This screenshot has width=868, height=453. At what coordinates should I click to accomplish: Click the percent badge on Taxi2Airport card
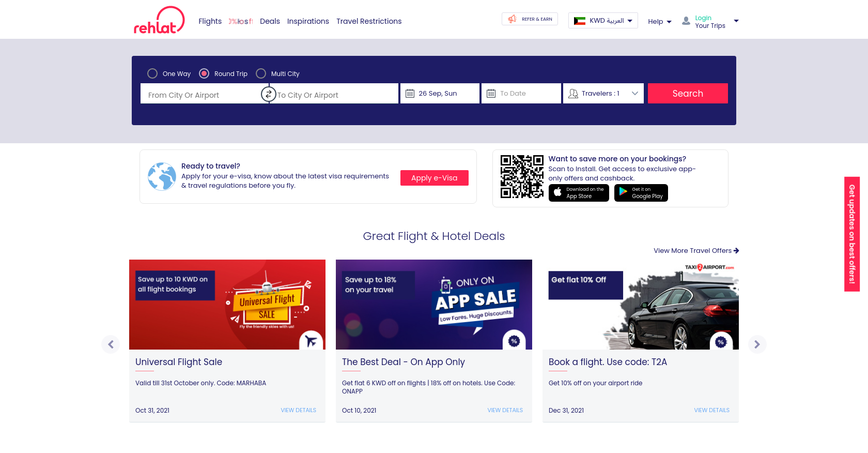point(721,342)
